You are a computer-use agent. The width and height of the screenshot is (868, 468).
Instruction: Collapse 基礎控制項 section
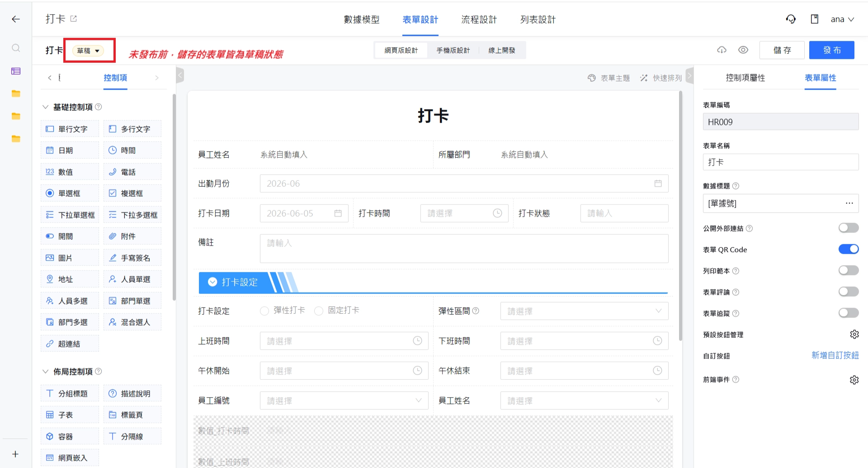[45, 107]
